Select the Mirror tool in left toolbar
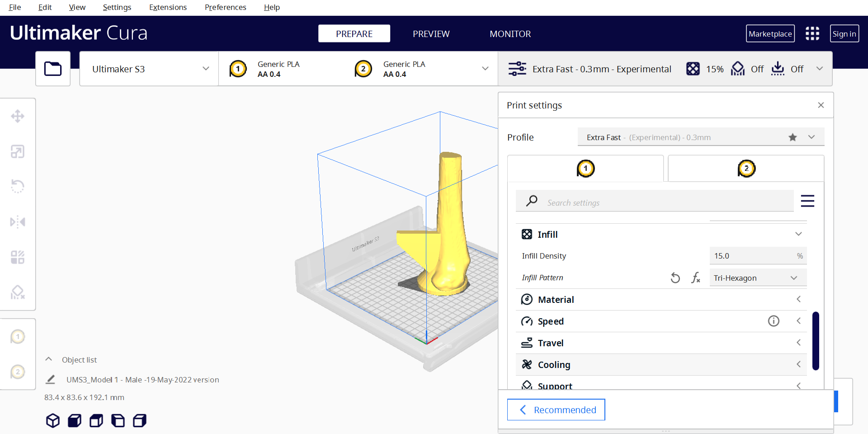The image size is (868, 434). pyautogui.click(x=18, y=222)
